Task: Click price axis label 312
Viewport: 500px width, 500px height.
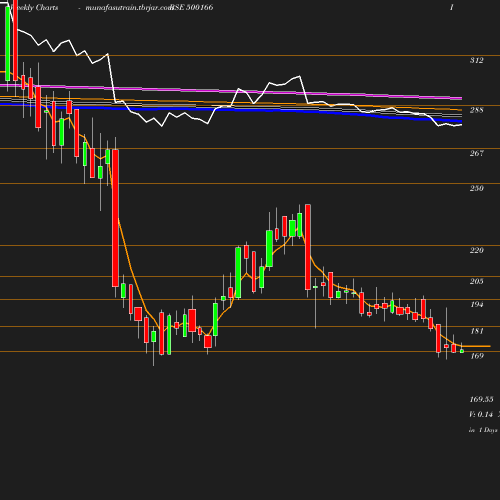Action: (476, 60)
